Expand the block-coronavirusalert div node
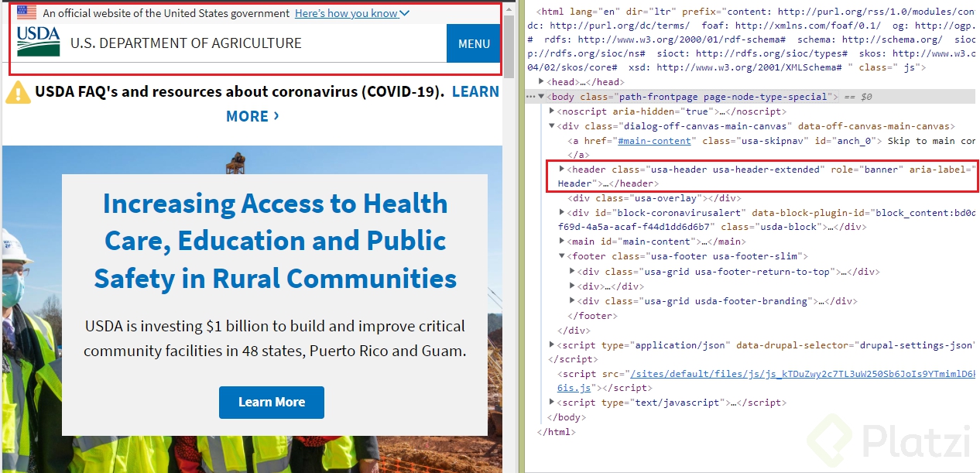980x473 pixels. pos(562,212)
